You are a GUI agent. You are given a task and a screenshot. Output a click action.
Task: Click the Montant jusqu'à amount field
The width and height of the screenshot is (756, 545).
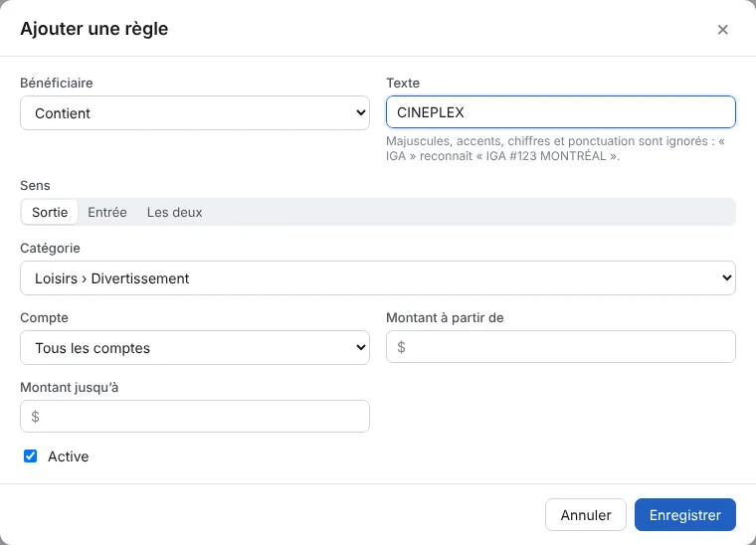click(x=195, y=416)
